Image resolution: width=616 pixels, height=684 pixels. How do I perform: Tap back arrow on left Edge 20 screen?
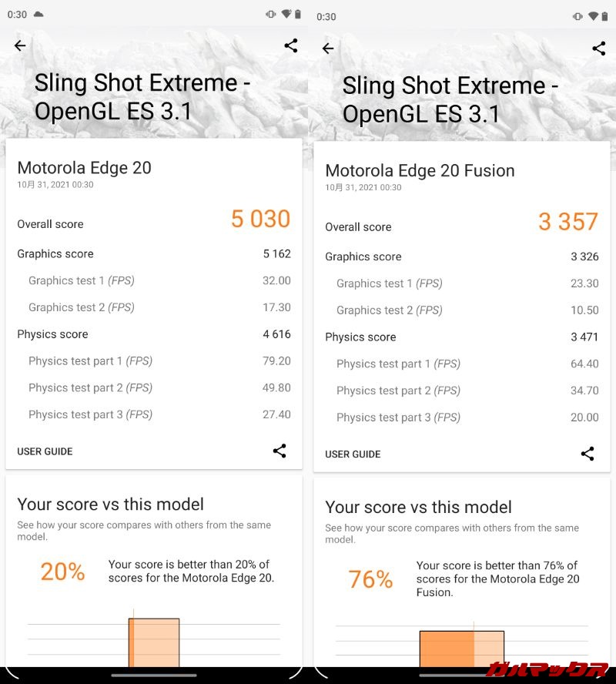(x=20, y=45)
